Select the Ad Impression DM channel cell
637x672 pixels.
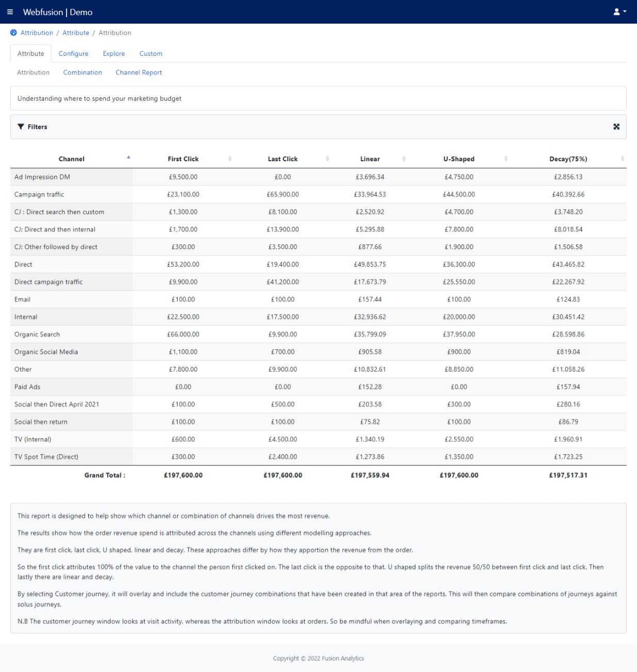(x=71, y=177)
